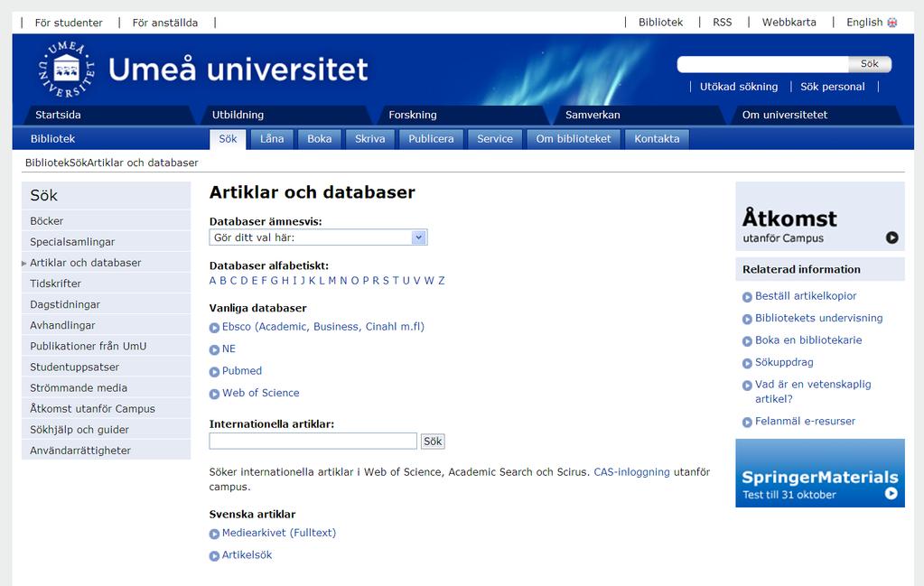The image size is (924, 586).
Task: Click the arrow icon on SpringerMaterials banner
Action: pos(891,494)
